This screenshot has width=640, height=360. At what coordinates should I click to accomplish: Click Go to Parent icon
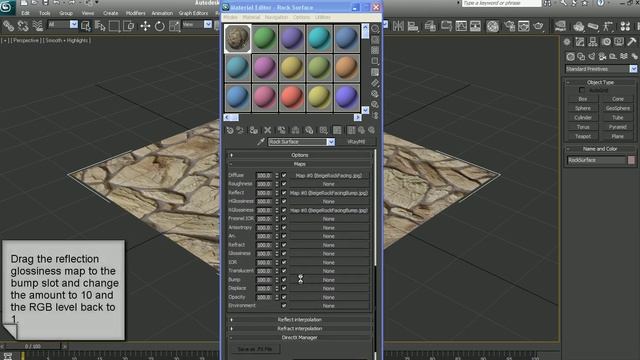361,130
